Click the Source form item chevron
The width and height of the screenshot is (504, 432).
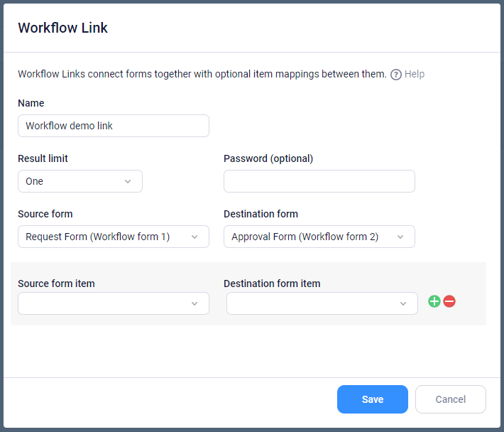coord(195,303)
